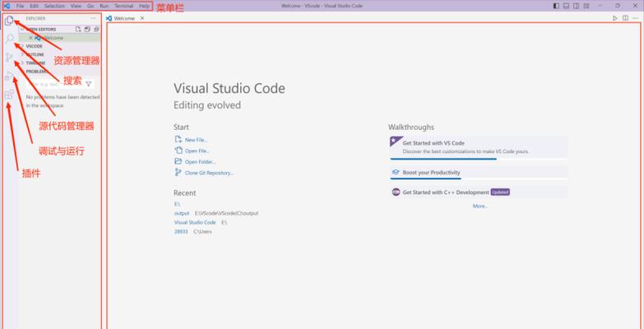This screenshot has height=329, width=644.
Task: Open recent output folder entry
Action: pyautogui.click(x=182, y=213)
